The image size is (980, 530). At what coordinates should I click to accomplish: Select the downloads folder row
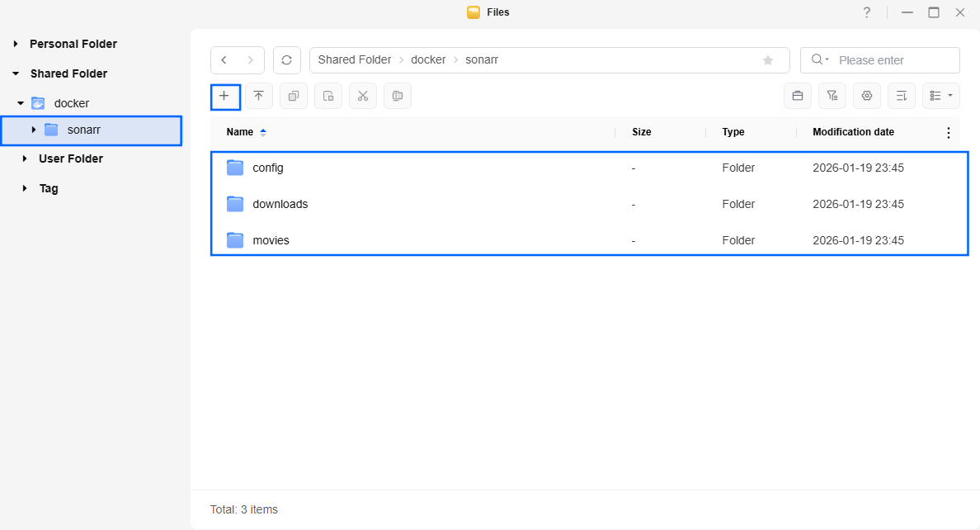pos(280,204)
